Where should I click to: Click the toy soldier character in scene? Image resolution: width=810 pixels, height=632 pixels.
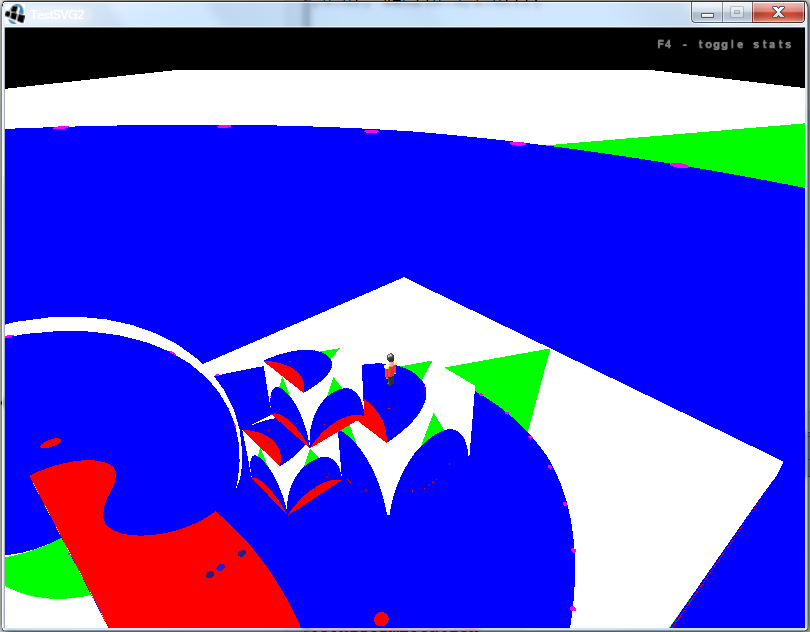coord(391,369)
